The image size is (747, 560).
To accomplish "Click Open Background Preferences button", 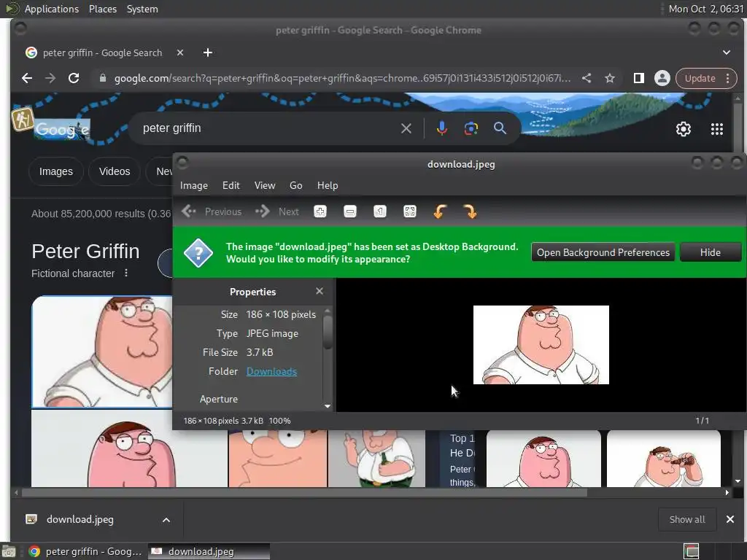I will [603, 252].
